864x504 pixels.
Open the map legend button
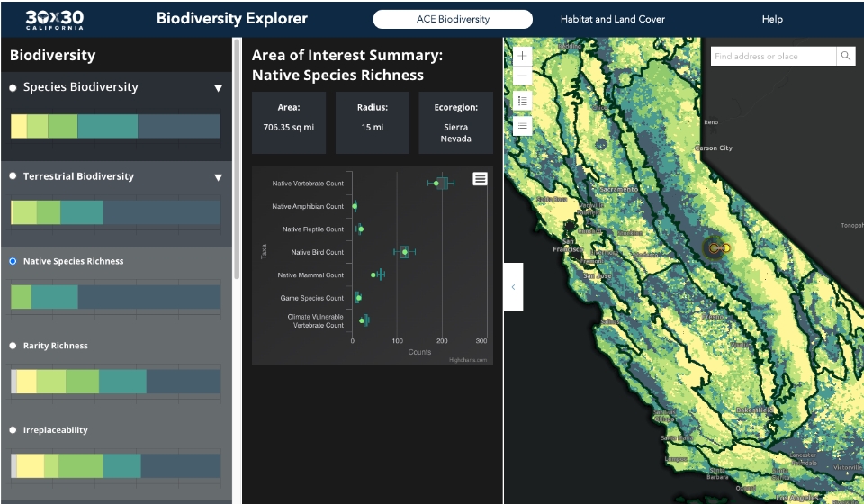point(523,102)
